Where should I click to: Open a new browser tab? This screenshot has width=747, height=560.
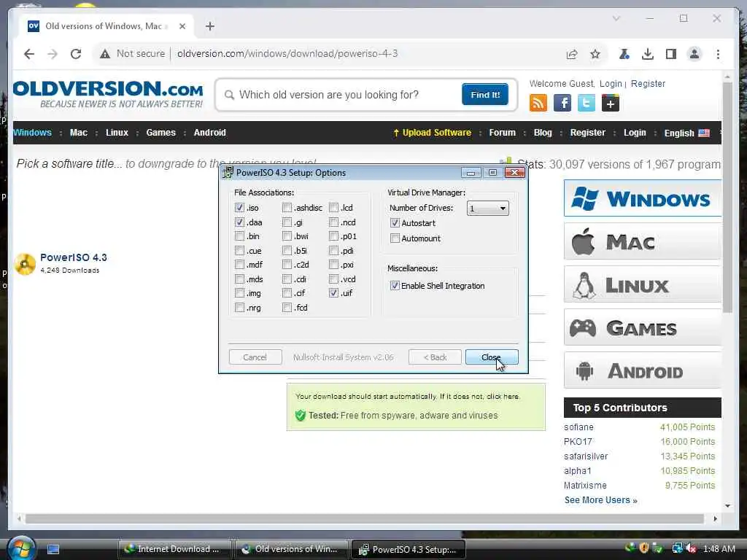pos(210,26)
